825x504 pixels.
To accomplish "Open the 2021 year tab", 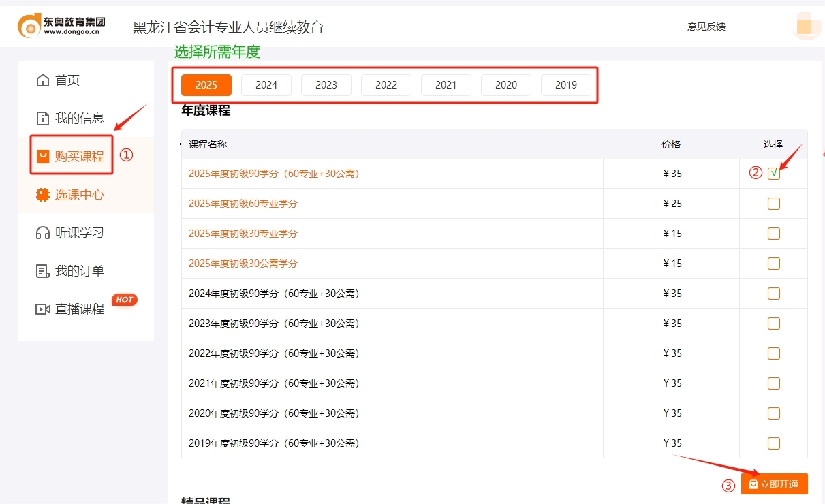I will coord(446,84).
